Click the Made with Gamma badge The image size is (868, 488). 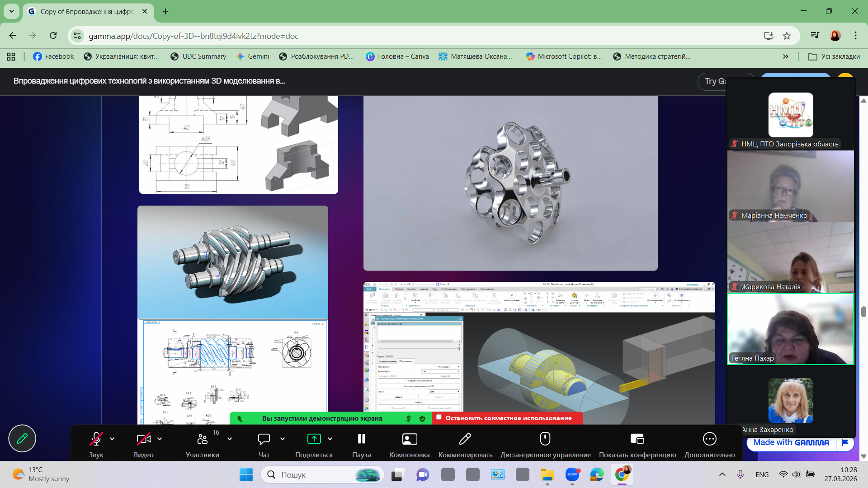[791, 442]
